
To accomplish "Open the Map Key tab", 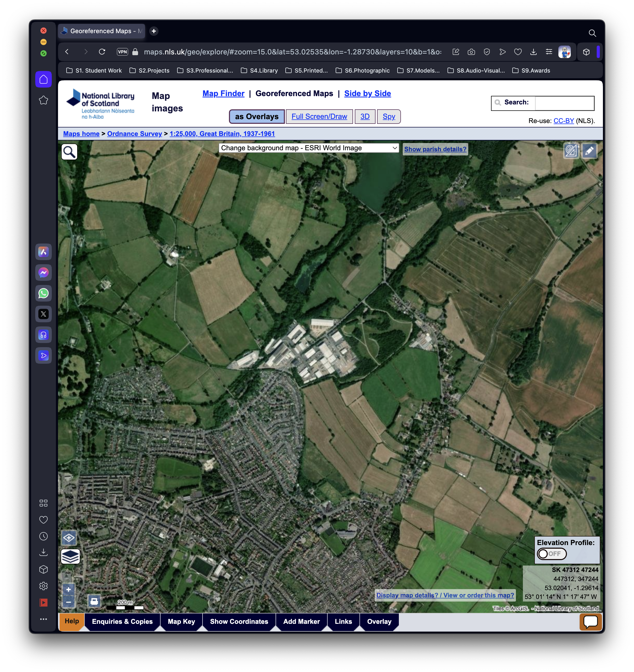I will pos(181,621).
